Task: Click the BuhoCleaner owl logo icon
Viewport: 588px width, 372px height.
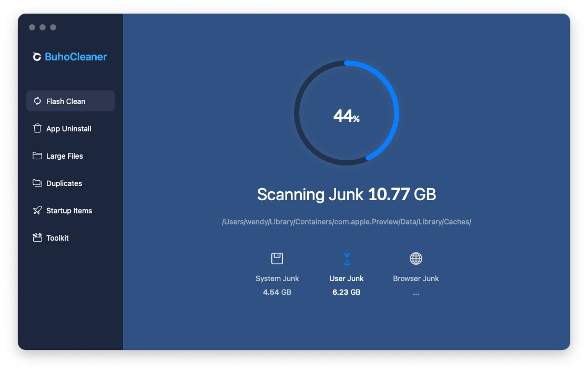Action: click(37, 57)
